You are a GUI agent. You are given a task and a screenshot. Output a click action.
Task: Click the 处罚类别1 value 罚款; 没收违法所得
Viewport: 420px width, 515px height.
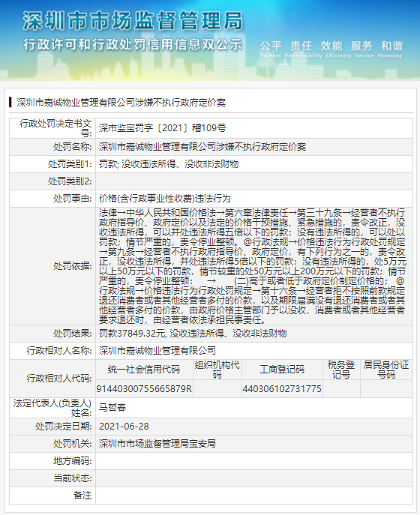(x=169, y=164)
